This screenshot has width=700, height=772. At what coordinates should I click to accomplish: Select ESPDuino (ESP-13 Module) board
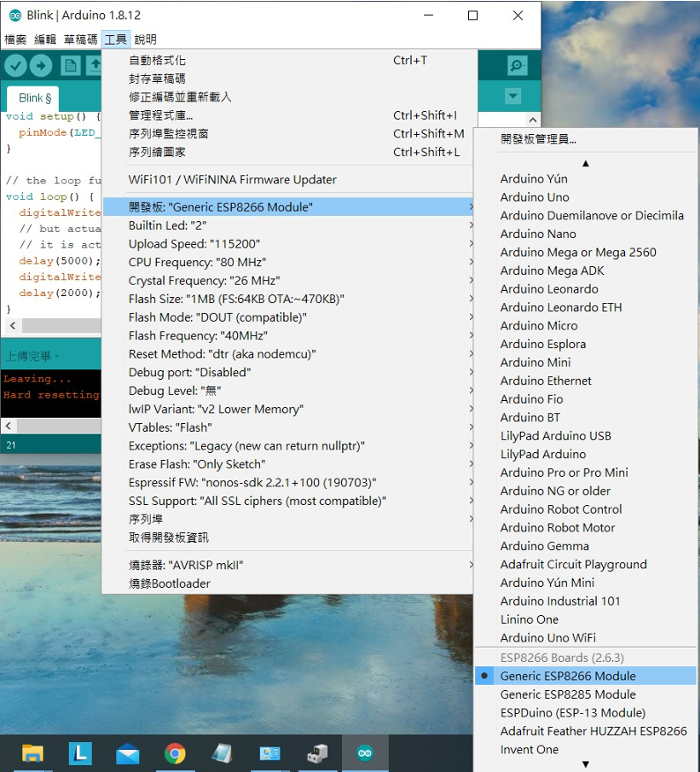point(585,712)
